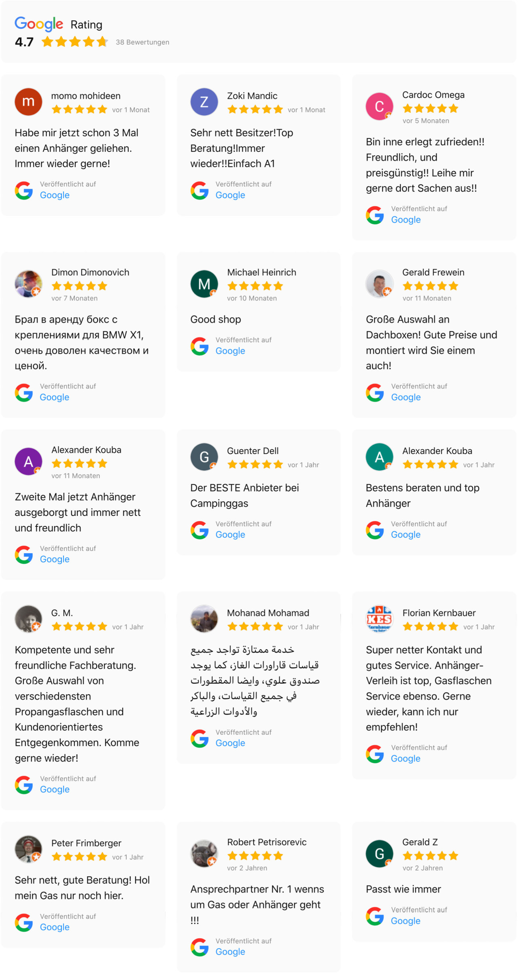This screenshot has height=980, width=518.
Task: Open Alexander Kouba's purple avatar
Action: (28, 461)
